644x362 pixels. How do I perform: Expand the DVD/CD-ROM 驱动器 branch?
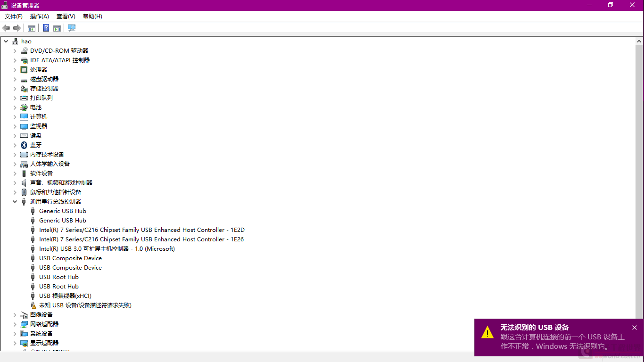[x=15, y=51]
